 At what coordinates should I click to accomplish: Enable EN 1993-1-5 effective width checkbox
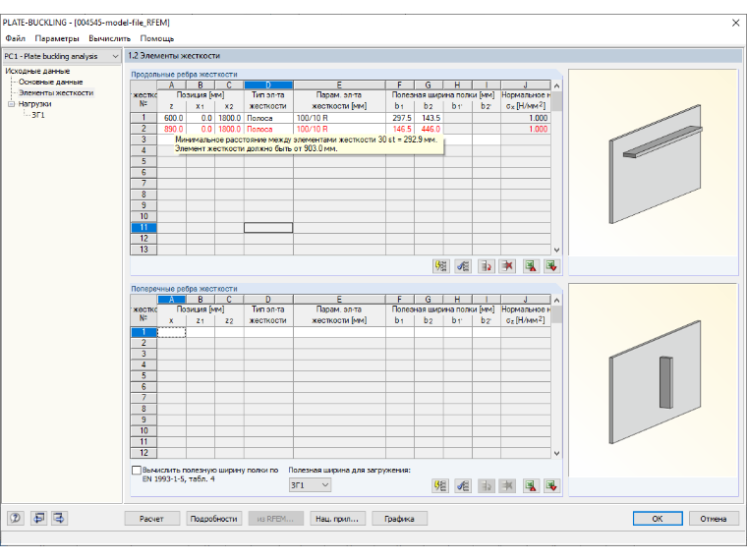pos(137,471)
